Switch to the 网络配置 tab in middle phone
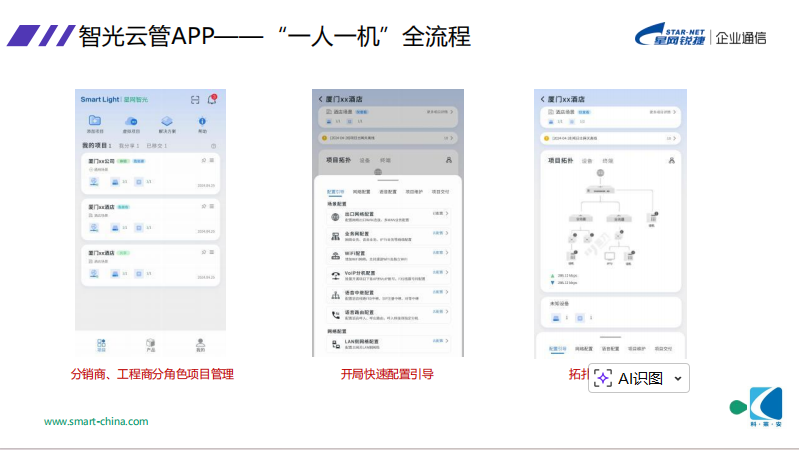The image size is (799, 450). coord(361,191)
